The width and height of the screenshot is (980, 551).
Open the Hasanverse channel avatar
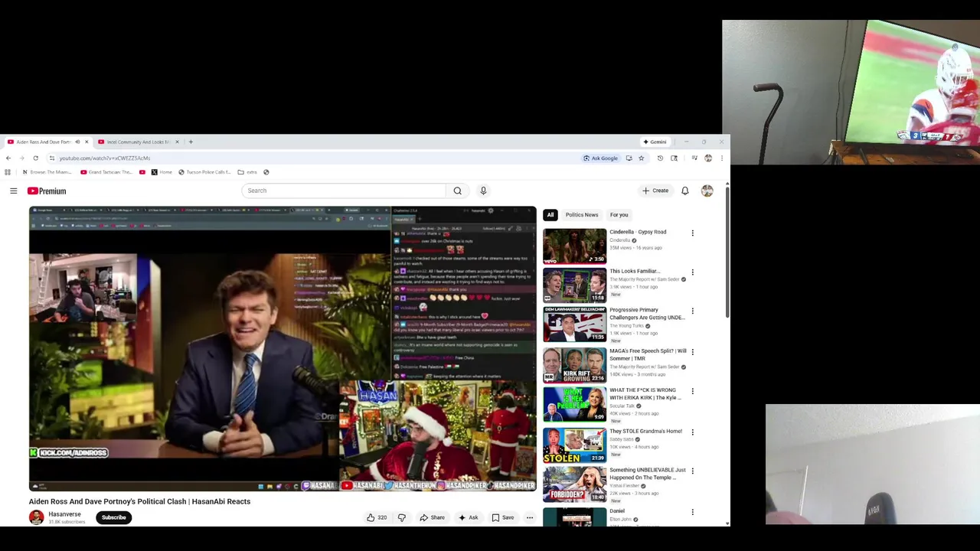pos(36,517)
